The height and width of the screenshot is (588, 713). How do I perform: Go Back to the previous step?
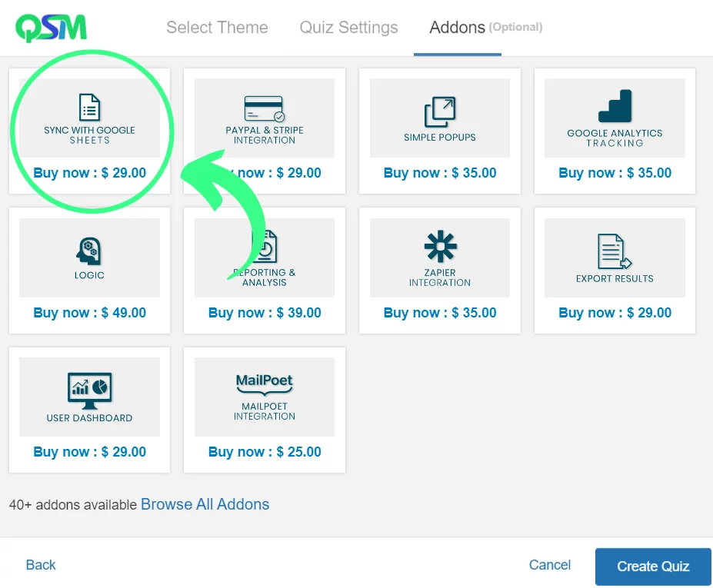click(x=41, y=565)
